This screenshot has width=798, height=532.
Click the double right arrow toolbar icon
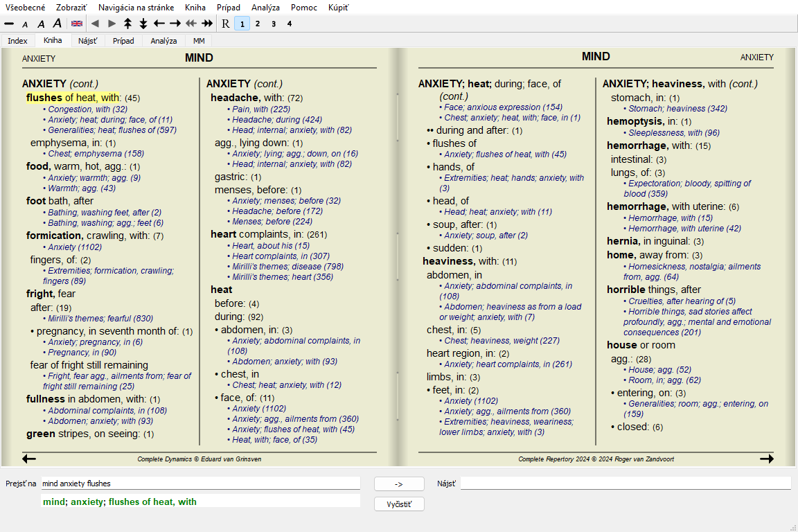206,24
